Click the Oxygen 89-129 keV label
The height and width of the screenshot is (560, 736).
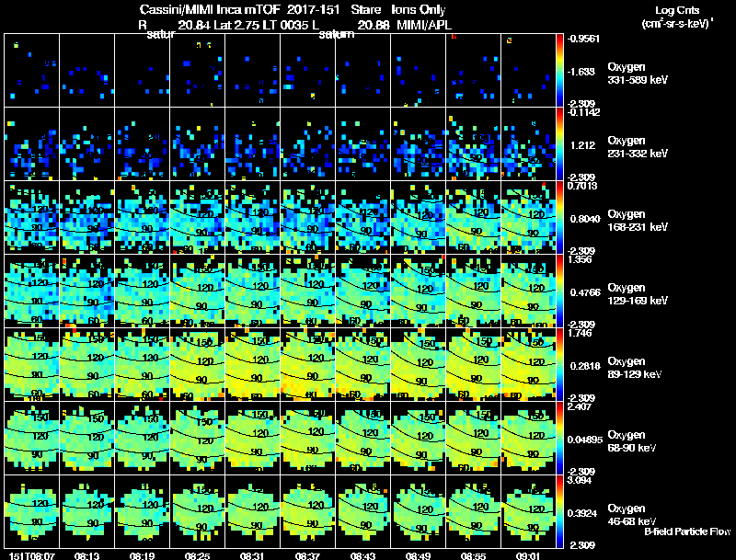(x=635, y=368)
